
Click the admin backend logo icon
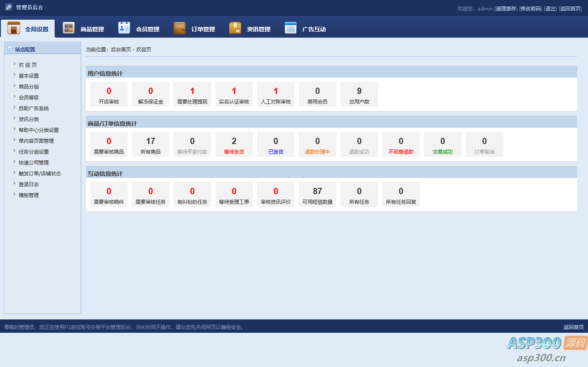9,7
